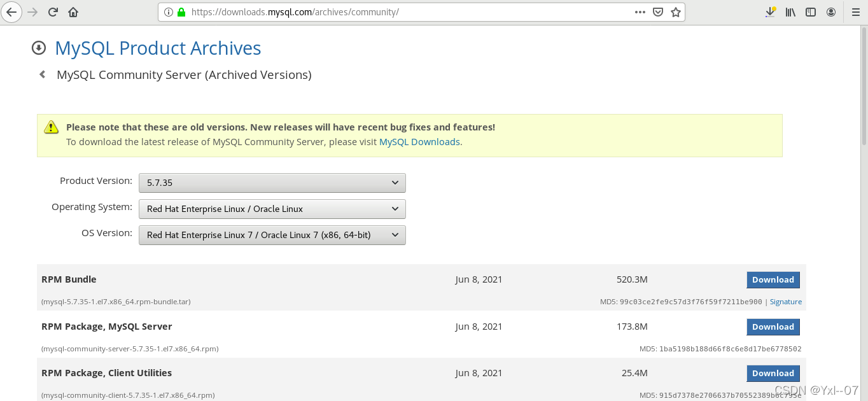The height and width of the screenshot is (401, 868).
Task: Click the mysql-community-client-5.7.35 filename text
Action: (x=128, y=395)
